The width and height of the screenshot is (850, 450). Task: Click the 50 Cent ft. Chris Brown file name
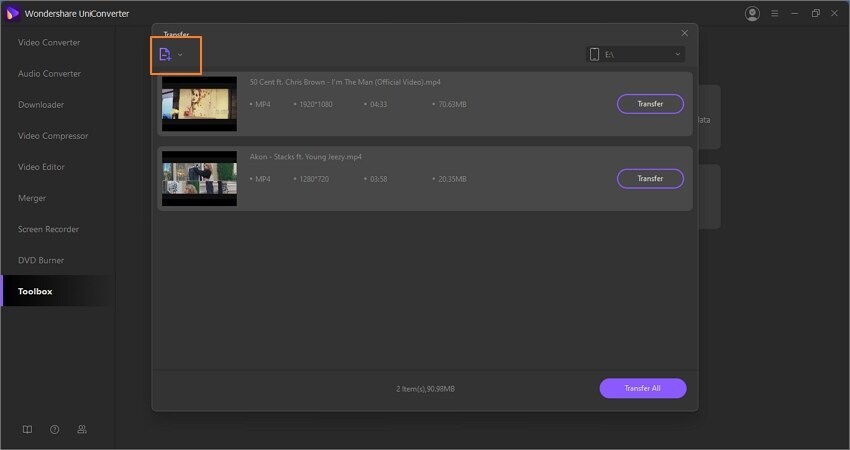(x=345, y=82)
